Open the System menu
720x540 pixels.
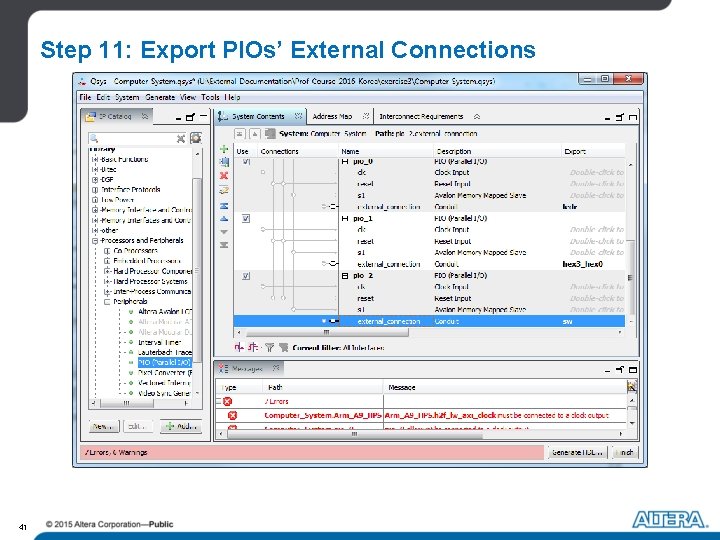point(127,97)
